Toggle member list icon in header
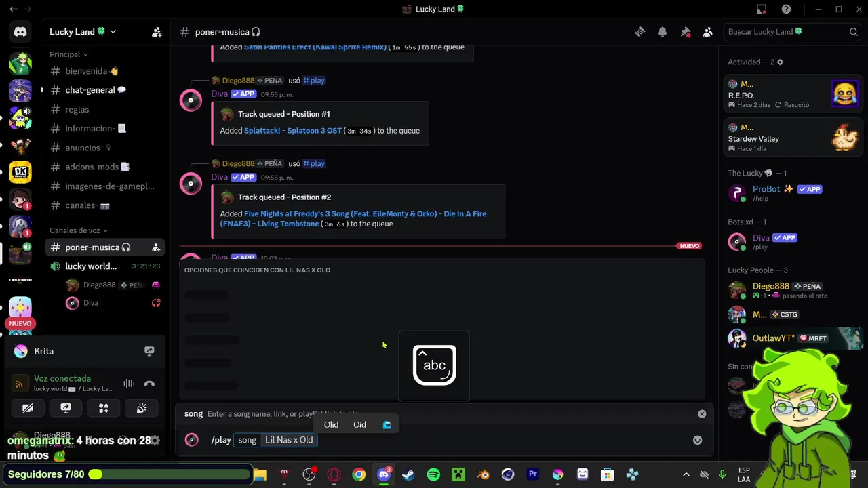This screenshot has width=868, height=488. 708,32
